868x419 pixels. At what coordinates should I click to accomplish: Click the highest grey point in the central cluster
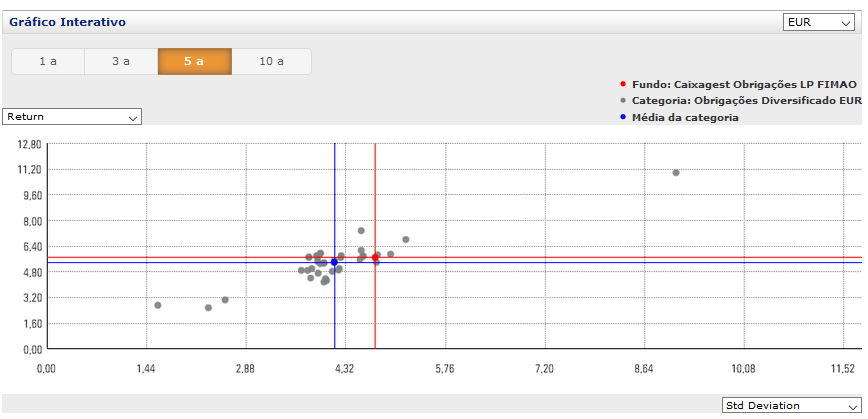pyautogui.click(x=361, y=231)
